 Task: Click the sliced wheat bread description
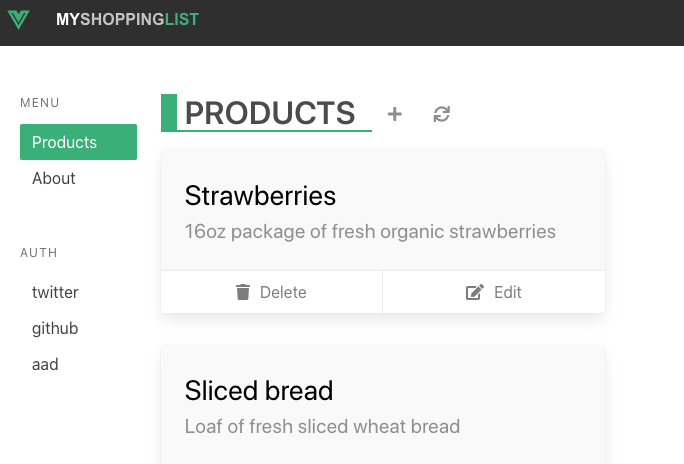(322, 427)
